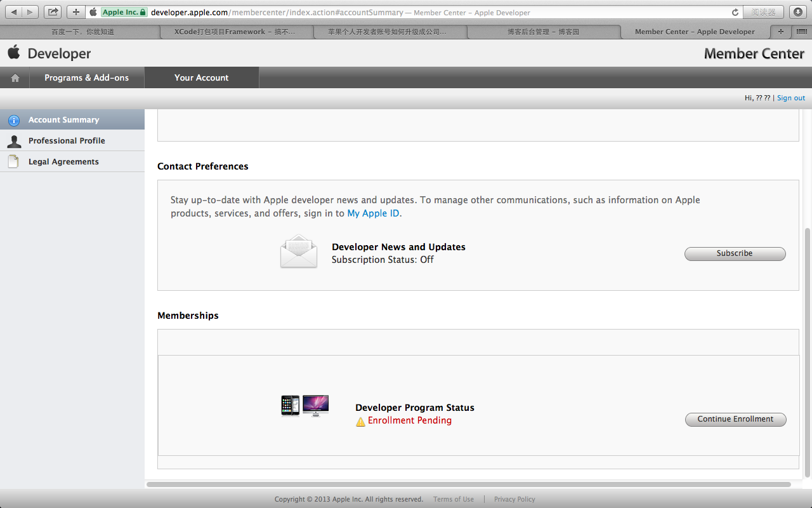
Task: Click the yellow warning triangle icon
Action: pyautogui.click(x=360, y=421)
